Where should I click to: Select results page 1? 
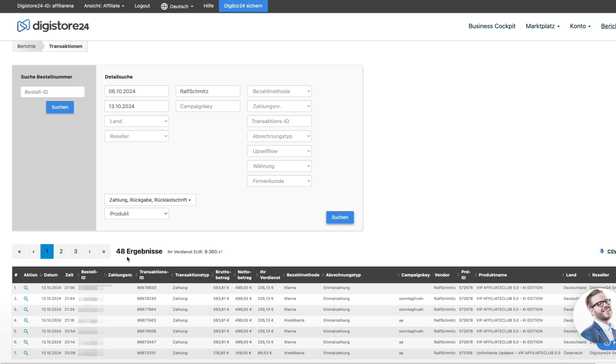click(x=47, y=251)
